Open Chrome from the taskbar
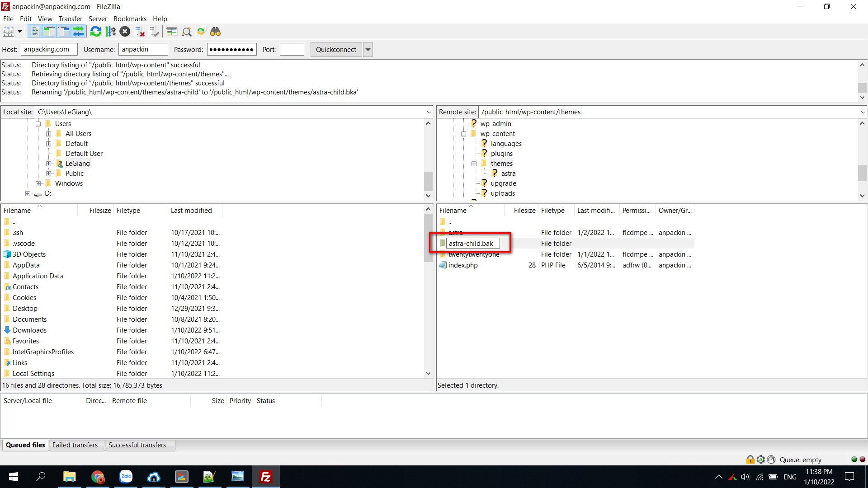868x488 pixels. [98, 477]
